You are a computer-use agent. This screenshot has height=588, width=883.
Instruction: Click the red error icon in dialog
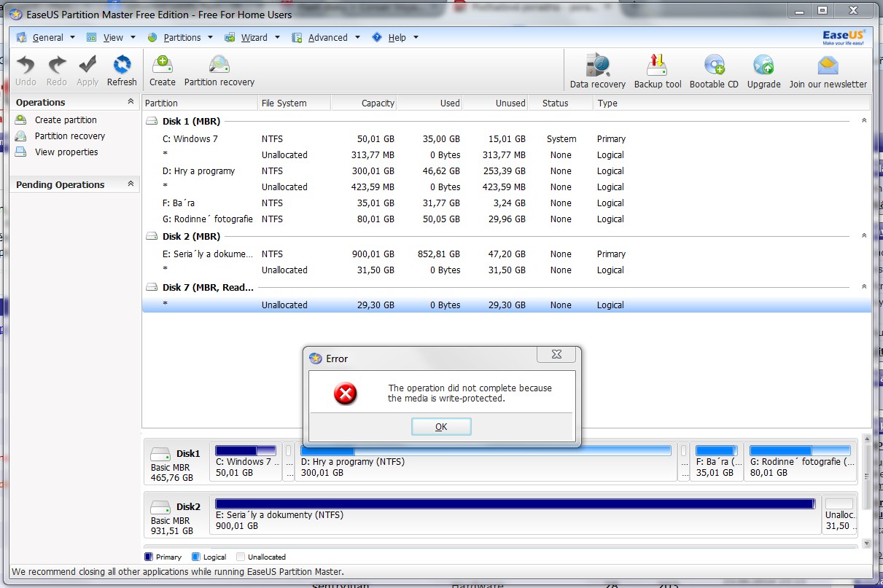point(345,394)
